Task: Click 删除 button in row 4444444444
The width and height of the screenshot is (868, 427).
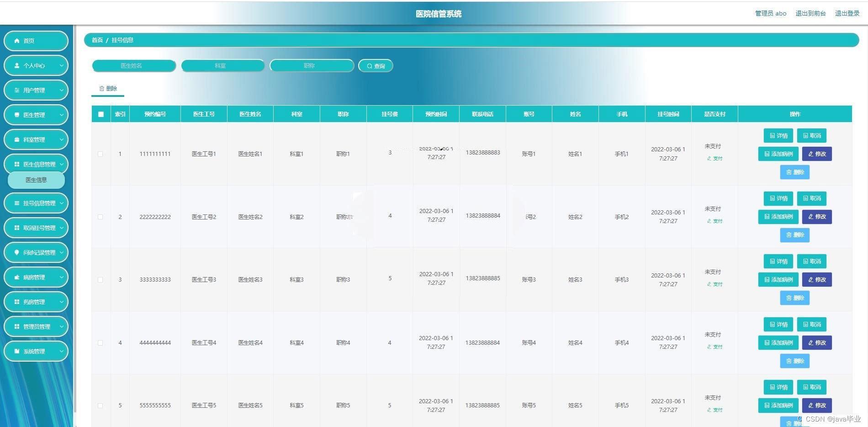Action: 795,361
